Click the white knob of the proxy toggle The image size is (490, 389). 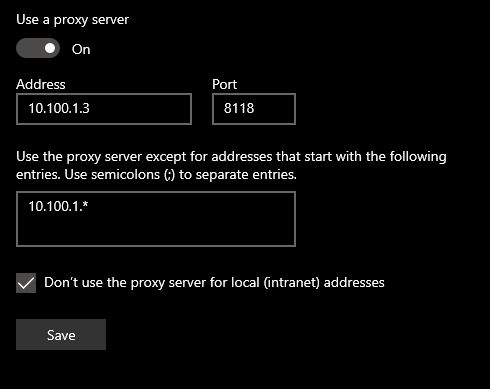point(50,48)
